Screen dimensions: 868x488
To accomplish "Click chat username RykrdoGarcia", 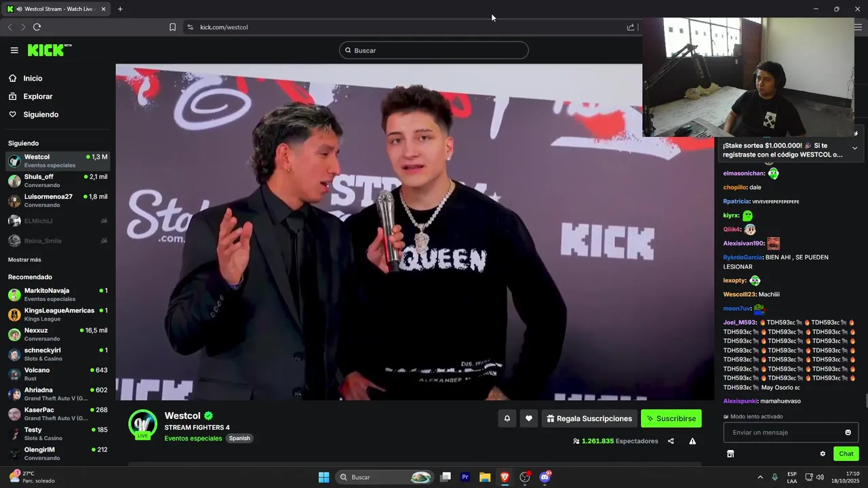I will click(x=743, y=258).
